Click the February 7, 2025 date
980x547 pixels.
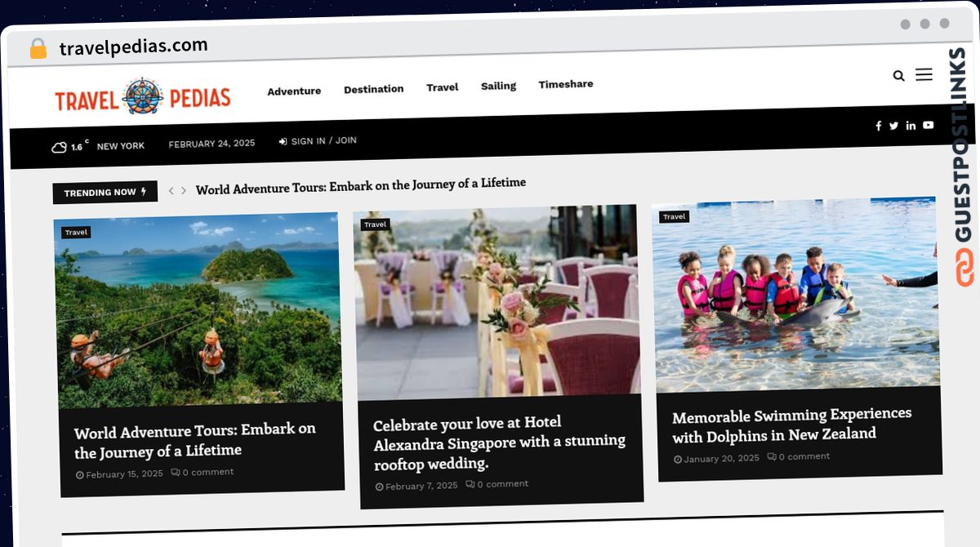tap(416, 486)
